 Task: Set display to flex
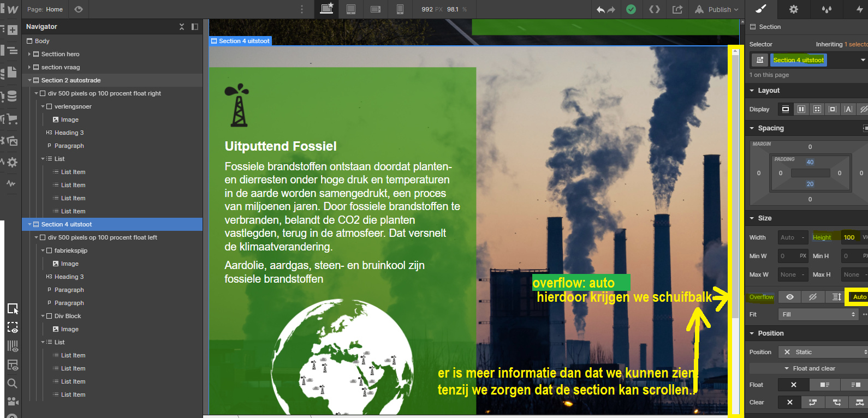[x=801, y=109]
